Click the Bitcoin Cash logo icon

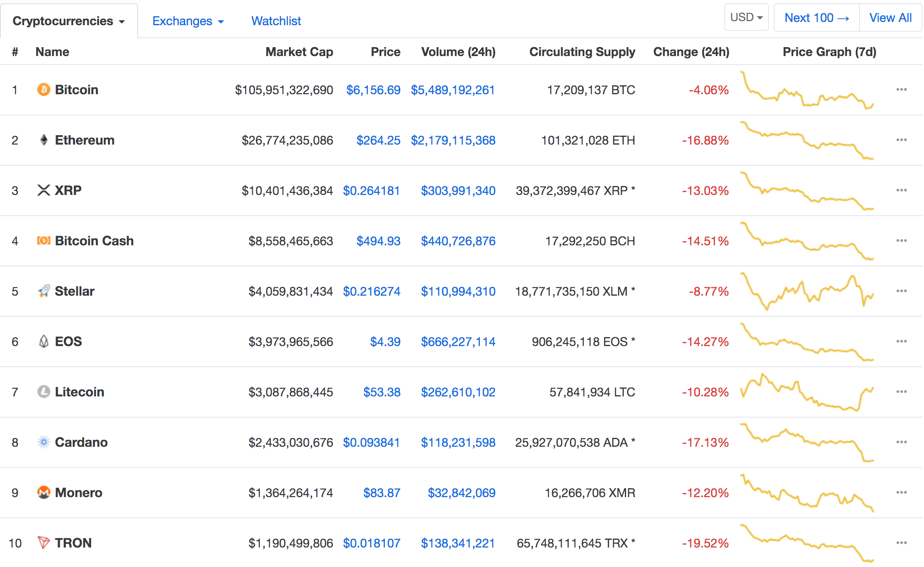pyautogui.click(x=44, y=241)
